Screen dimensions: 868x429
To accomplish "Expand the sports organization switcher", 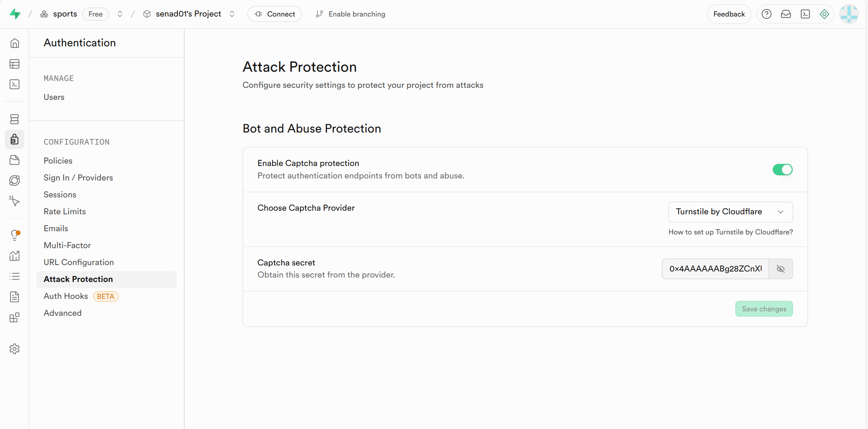I will (120, 14).
